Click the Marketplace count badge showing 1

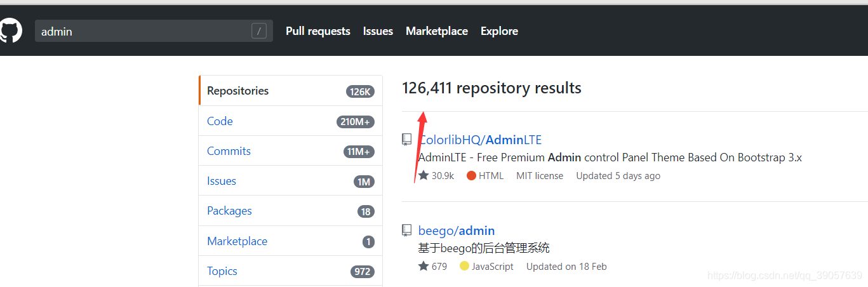368,242
